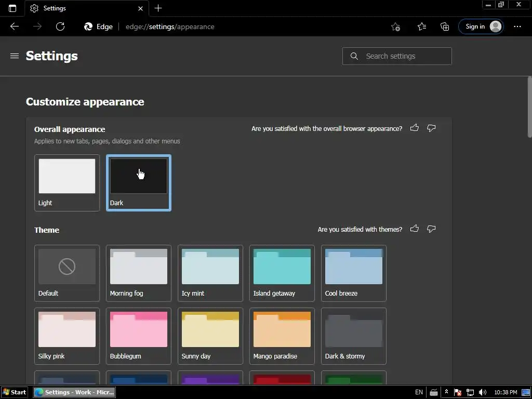Choose the Mango paradise theme
Image resolution: width=532 pixels, height=399 pixels.
pos(282,336)
